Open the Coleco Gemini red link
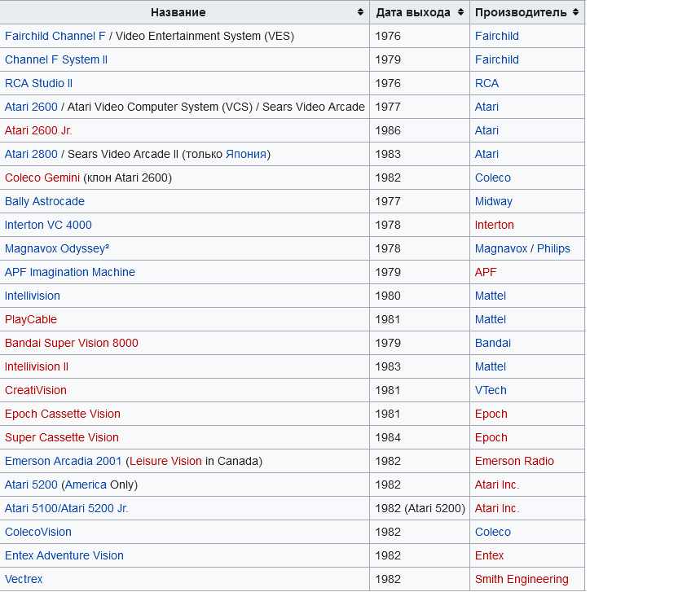The height and width of the screenshot is (592, 700). 42,178
